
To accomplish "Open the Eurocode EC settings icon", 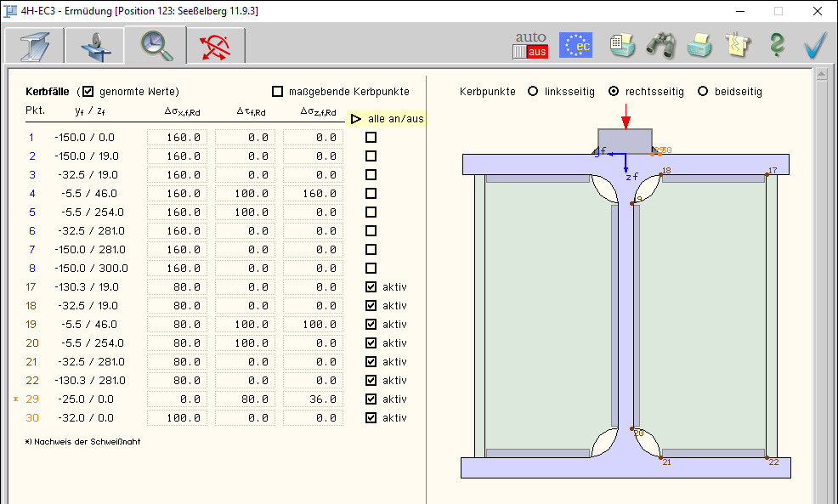I will click(575, 45).
